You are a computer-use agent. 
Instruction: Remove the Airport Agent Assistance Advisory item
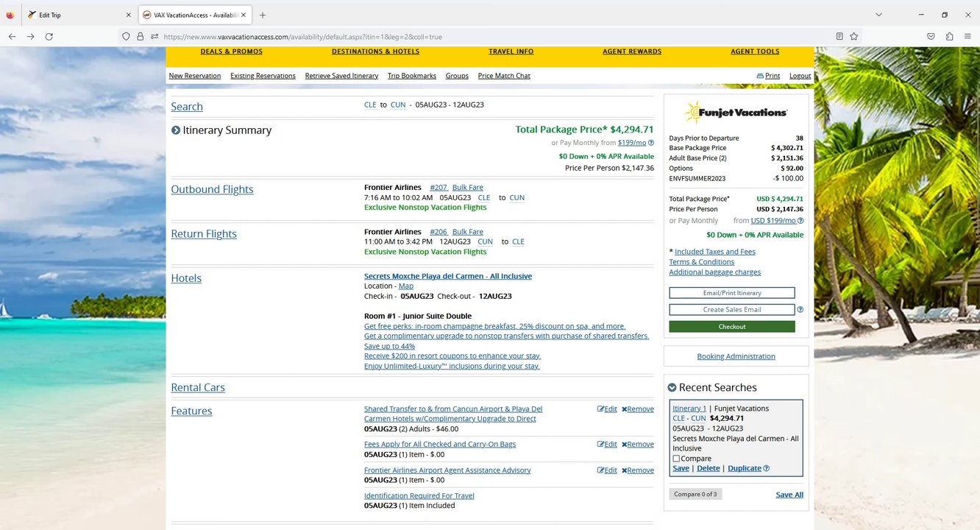click(x=638, y=470)
